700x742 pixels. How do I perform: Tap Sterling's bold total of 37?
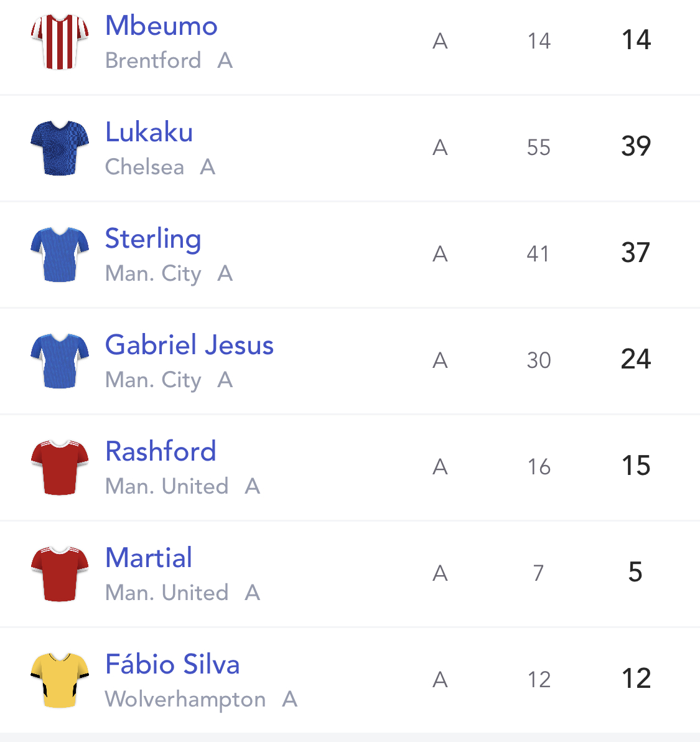[636, 253]
